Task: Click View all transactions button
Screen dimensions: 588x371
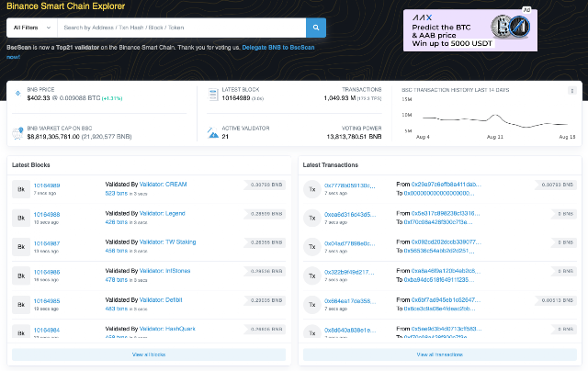Action: click(x=440, y=354)
